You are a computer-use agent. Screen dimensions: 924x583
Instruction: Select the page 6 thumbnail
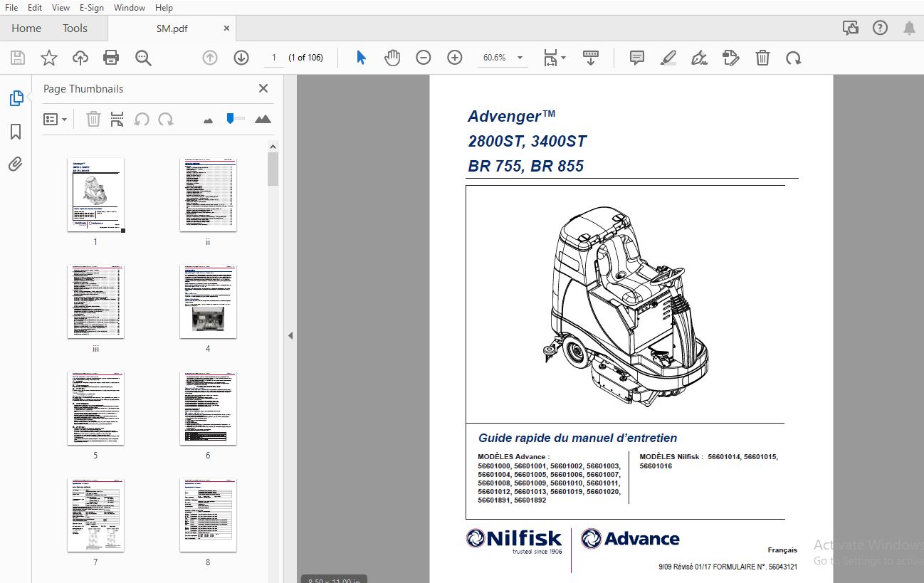208,408
